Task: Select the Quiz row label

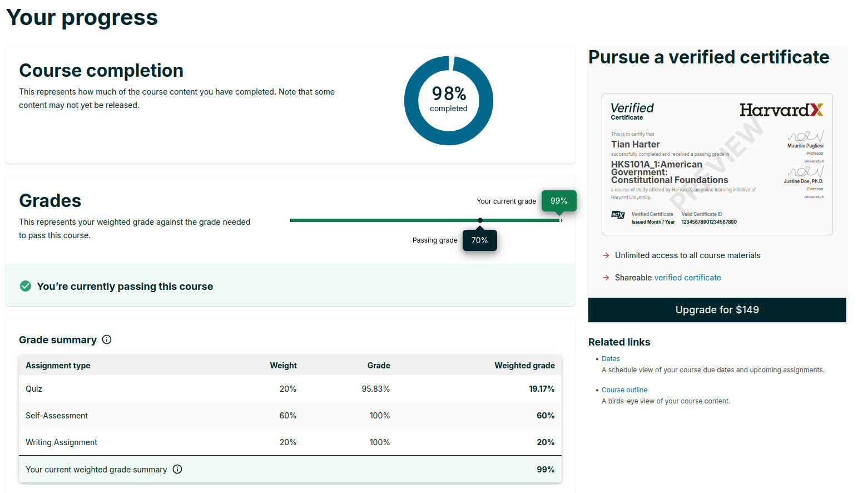Action: (x=34, y=389)
